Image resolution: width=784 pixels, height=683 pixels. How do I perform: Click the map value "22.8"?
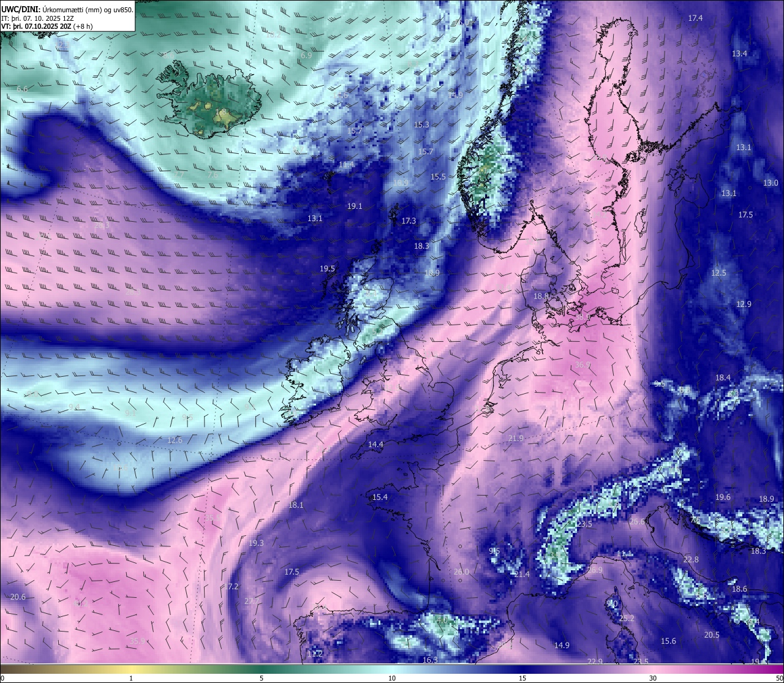click(x=691, y=560)
